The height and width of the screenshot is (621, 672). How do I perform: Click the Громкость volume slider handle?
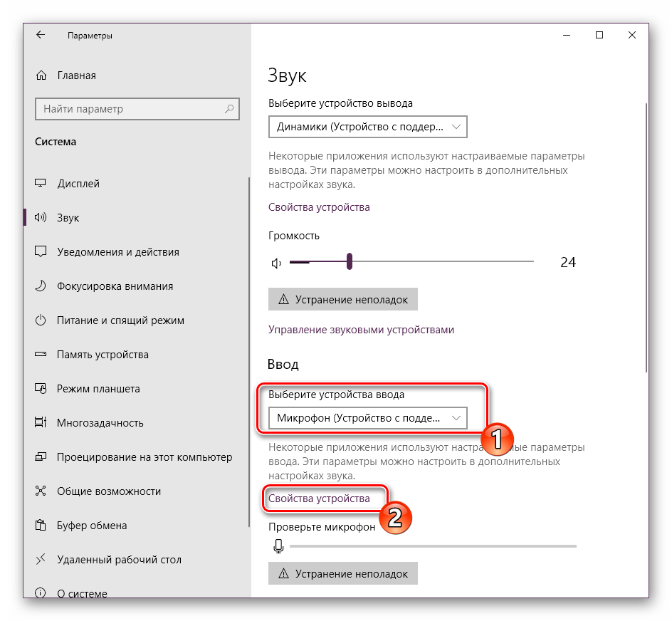(x=350, y=262)
